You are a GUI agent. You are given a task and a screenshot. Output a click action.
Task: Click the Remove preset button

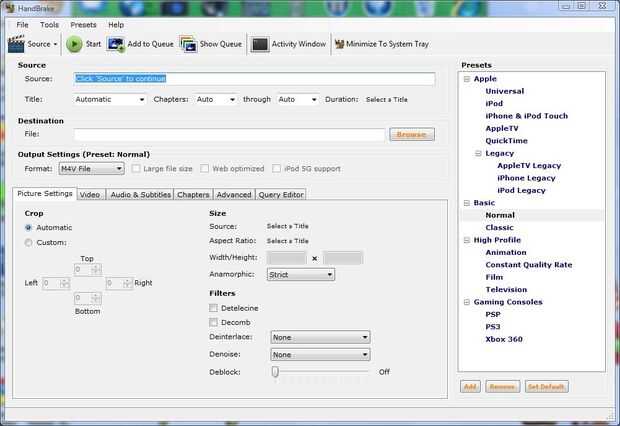502,386
